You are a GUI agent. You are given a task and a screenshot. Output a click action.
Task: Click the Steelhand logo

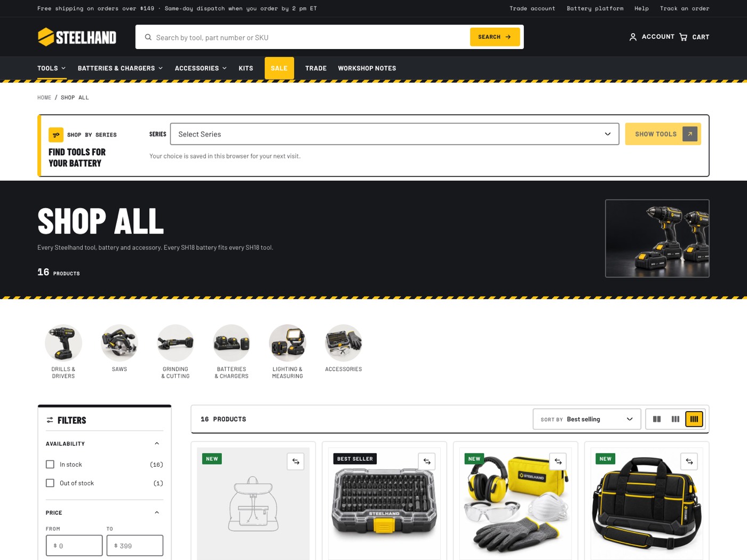(x=77, y=37)
